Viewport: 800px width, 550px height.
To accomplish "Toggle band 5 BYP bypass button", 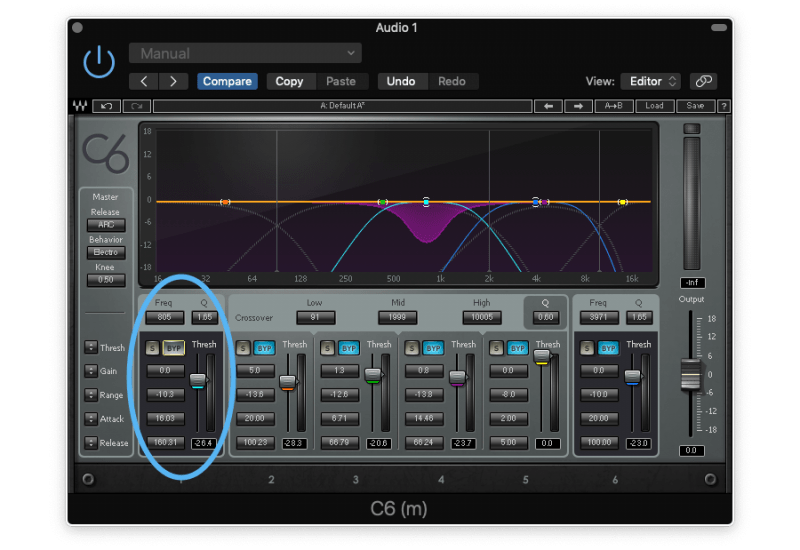I will point(518,348).
